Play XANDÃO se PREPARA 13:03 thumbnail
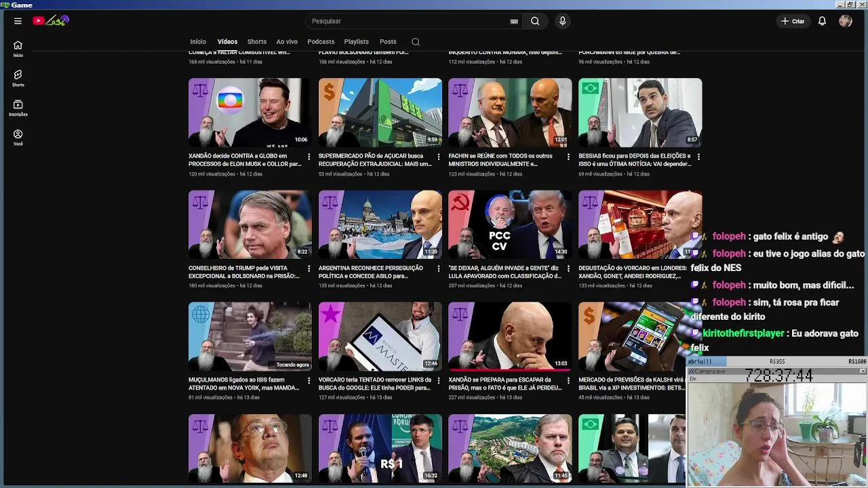The image size is (868, 488). [x=510, y=336]
